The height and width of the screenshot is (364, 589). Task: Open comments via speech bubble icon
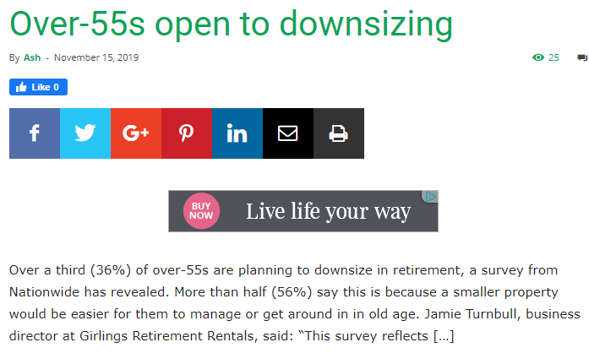click(x=582, y=57)
